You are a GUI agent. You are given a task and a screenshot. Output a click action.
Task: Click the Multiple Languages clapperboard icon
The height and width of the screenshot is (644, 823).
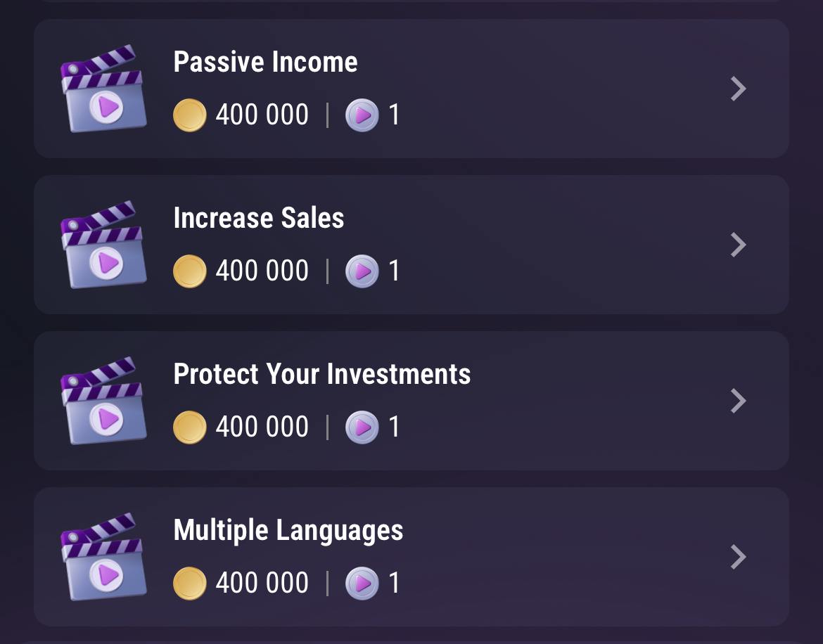103,556
